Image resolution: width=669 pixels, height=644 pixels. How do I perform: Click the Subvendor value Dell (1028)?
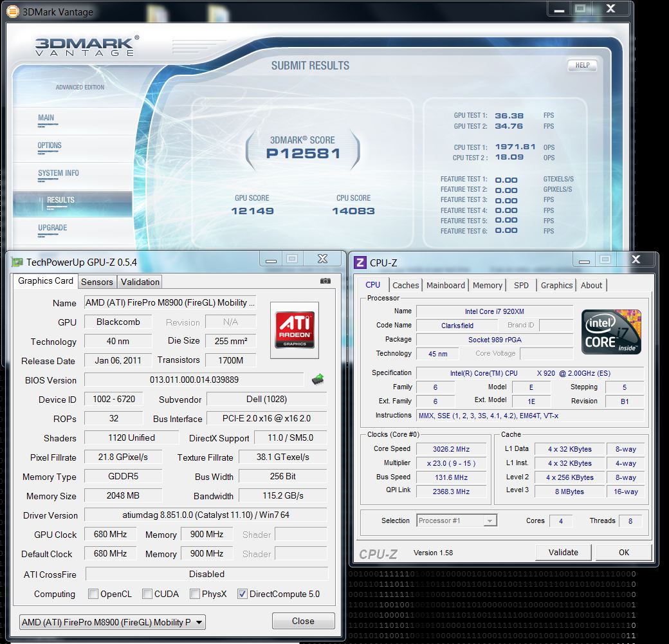(x=267, y=399)
